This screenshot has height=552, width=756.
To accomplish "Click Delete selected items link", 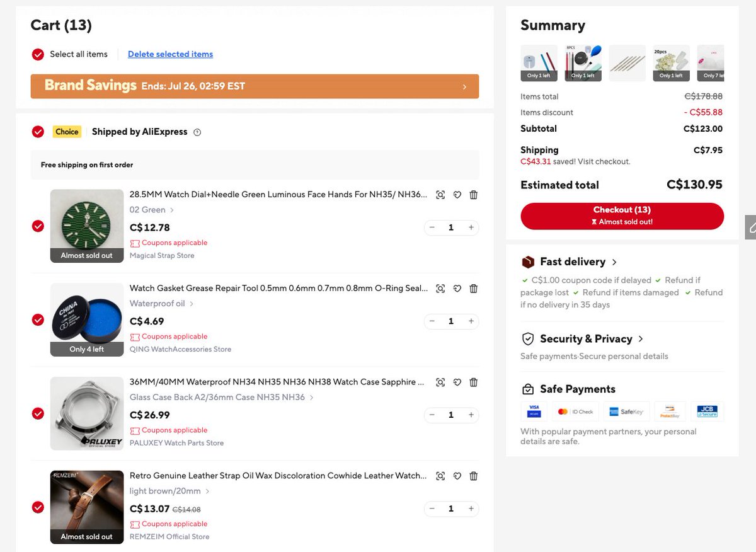I will pos(170,54).
